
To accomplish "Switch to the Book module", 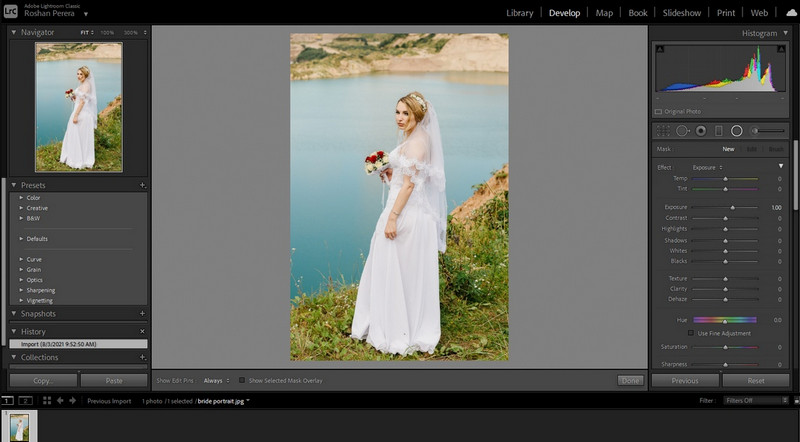I will coord(638,13).
